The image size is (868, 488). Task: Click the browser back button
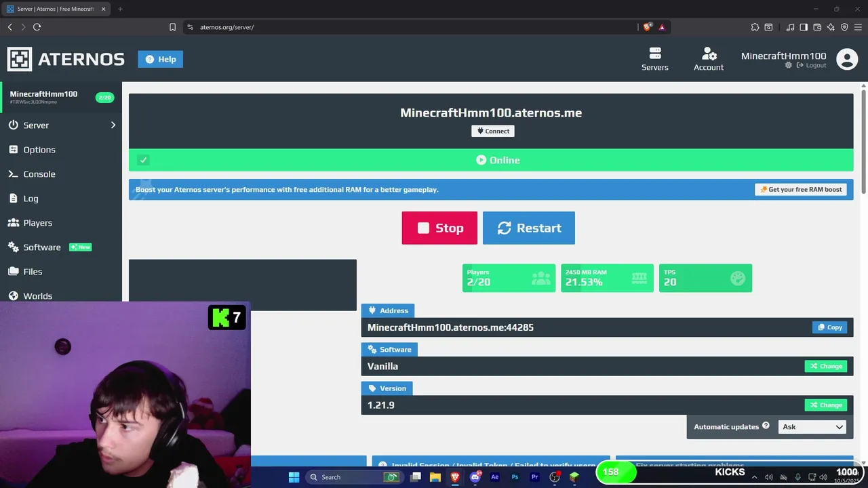9,27
